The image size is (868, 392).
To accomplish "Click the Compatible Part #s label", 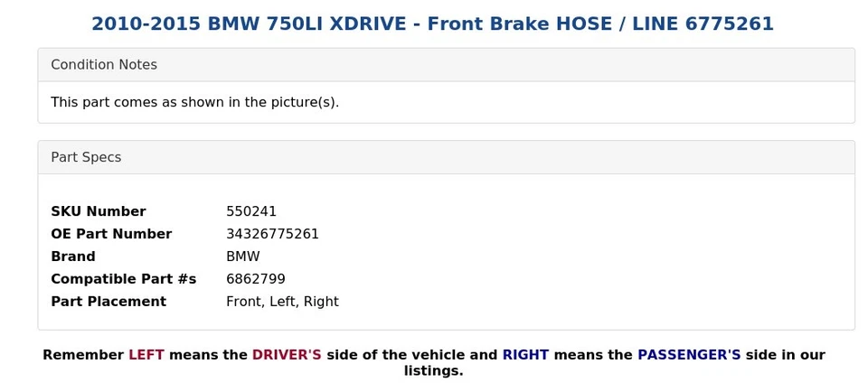I will coord(123,279).
